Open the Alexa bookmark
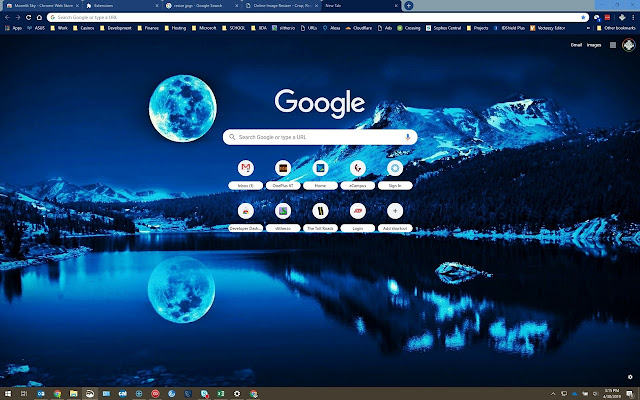 [x=331, y=28]
